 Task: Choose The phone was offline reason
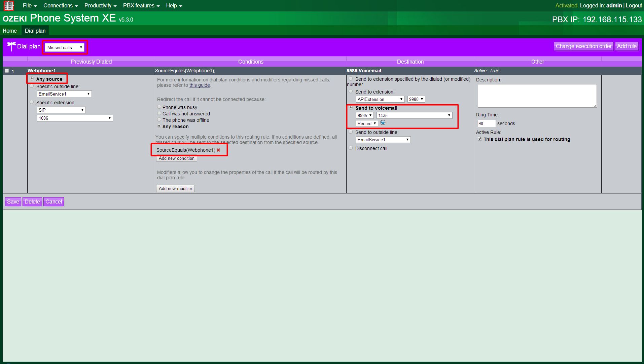click(x=159, y=120)
